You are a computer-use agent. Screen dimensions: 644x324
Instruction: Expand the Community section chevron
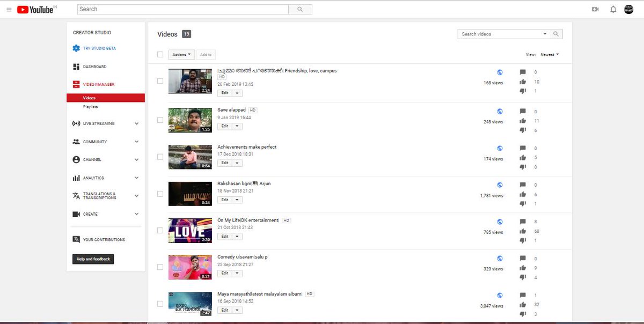(x=136, y=142)
